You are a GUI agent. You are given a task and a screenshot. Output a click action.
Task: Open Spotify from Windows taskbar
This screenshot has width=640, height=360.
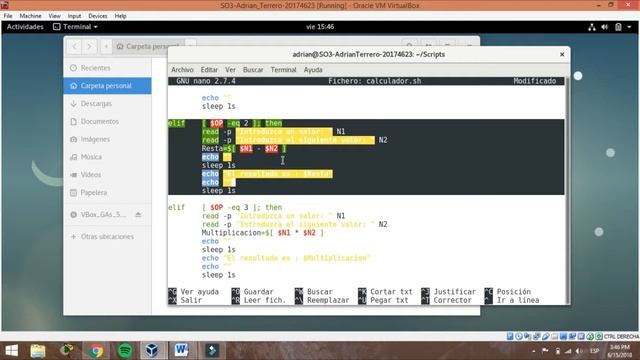pyautogui.click(x=124, y=351)
